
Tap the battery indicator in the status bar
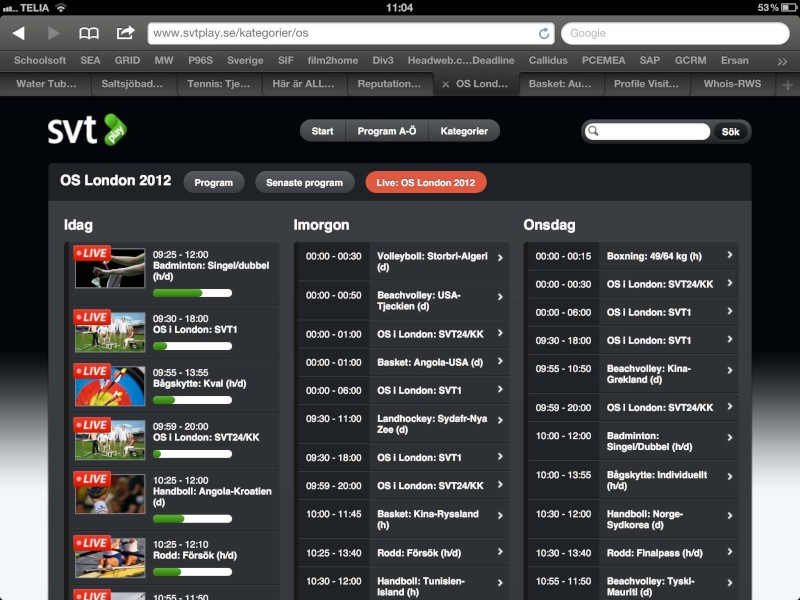click(788, 7)
